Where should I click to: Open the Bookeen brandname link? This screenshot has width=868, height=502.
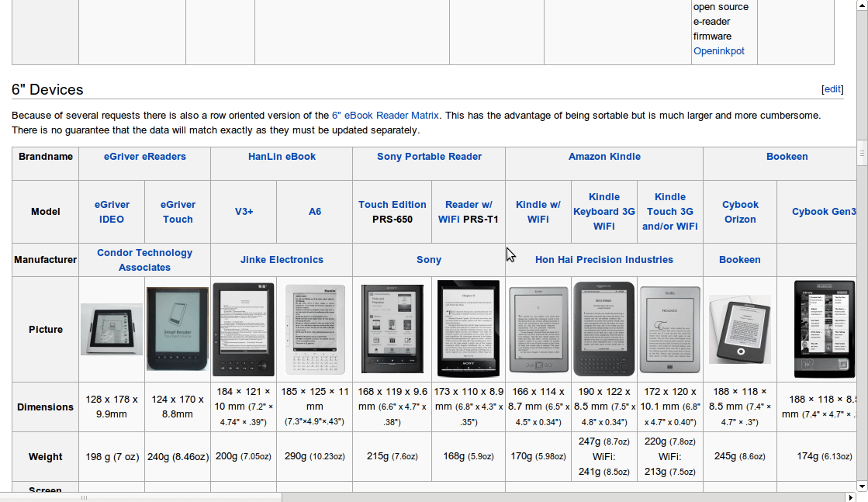[x=787, y=157]
